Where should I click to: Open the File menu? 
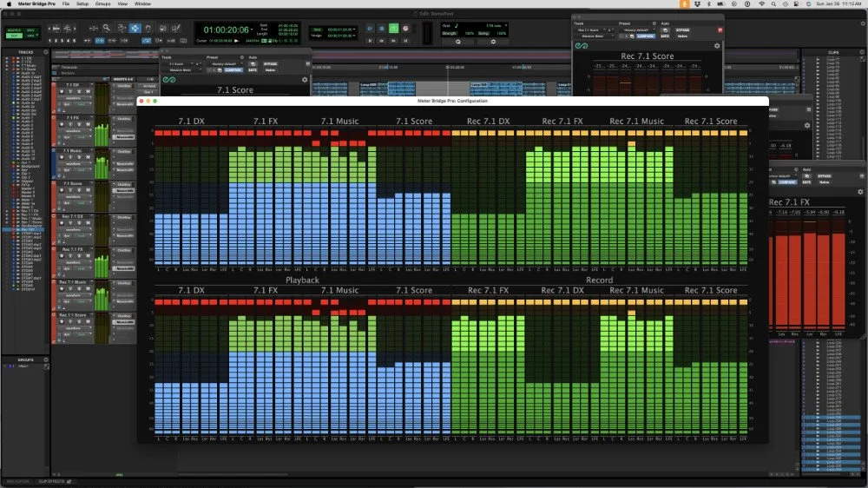pyautogui.click(x=66, y=3)
